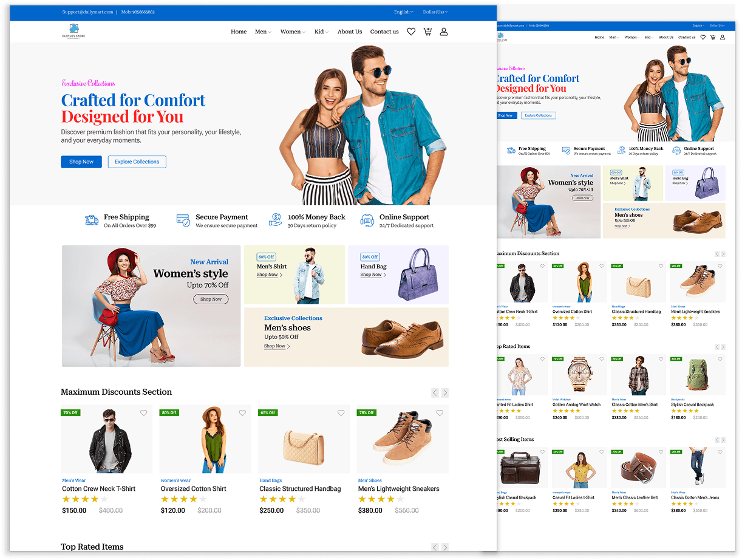Click Shop Now on Women's style banner, front page
The height and width of the screenshot is (560, 742).
click(211, 299)
